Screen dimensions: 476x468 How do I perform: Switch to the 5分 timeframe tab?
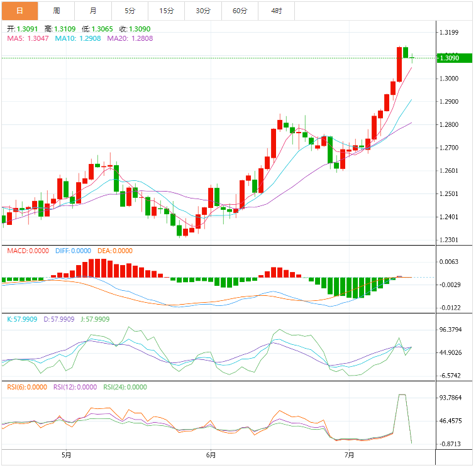tap(130, 11)
